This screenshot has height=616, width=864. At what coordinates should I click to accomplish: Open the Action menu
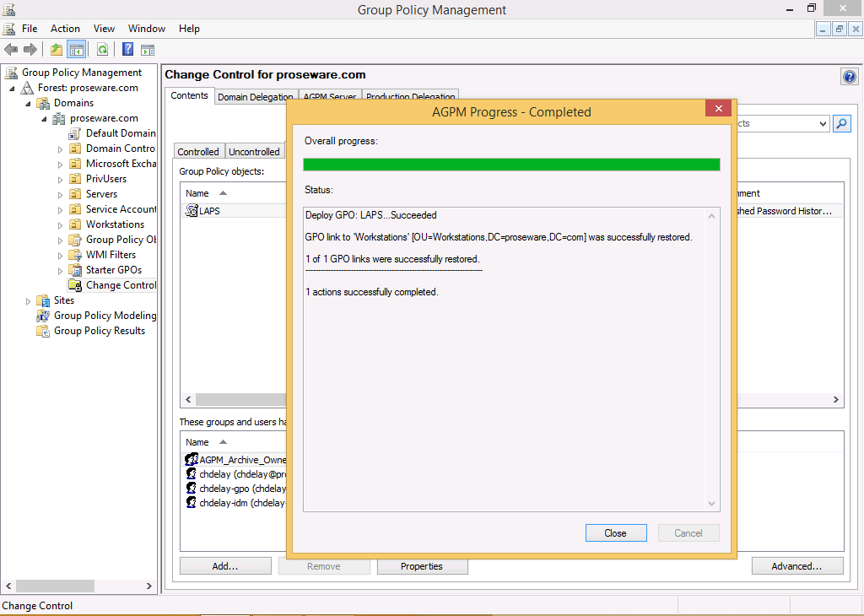65,29
